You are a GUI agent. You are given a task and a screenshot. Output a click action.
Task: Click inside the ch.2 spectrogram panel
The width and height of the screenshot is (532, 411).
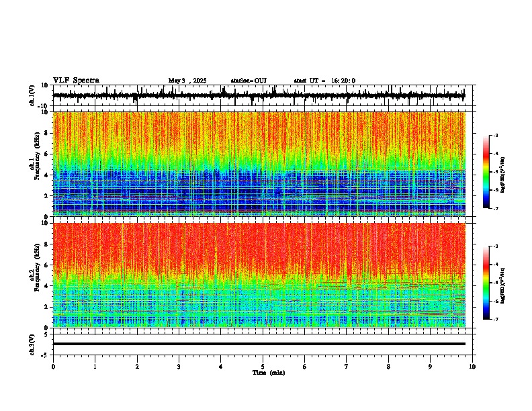pos(259,275)
